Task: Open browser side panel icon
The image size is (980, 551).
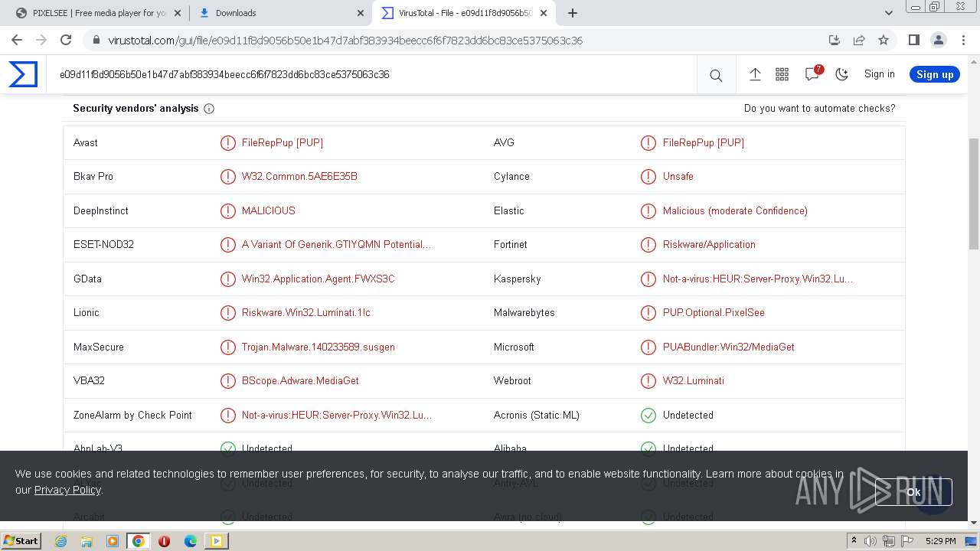Action: pyautogui.click(x=913, y=40)
